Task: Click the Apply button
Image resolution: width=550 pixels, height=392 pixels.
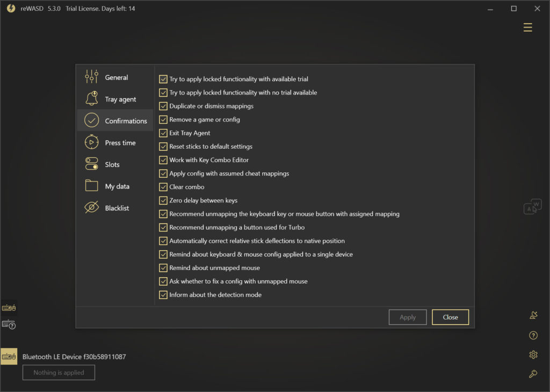Action: 408,317
